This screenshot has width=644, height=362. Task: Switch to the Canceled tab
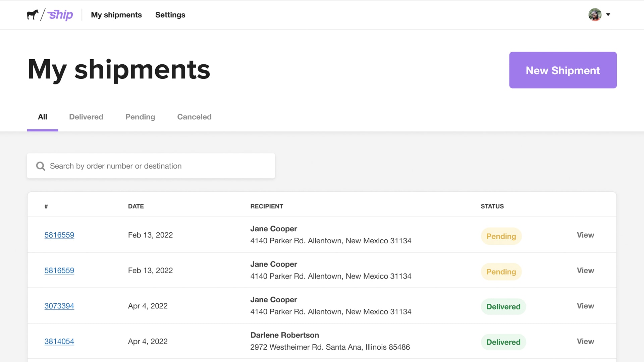(x=194, y=117)
